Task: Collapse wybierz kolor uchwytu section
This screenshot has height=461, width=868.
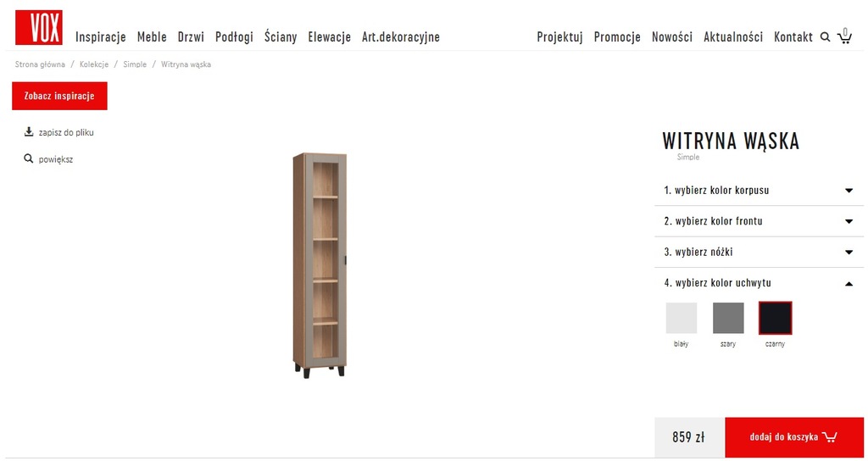Action: pos(759,283)
